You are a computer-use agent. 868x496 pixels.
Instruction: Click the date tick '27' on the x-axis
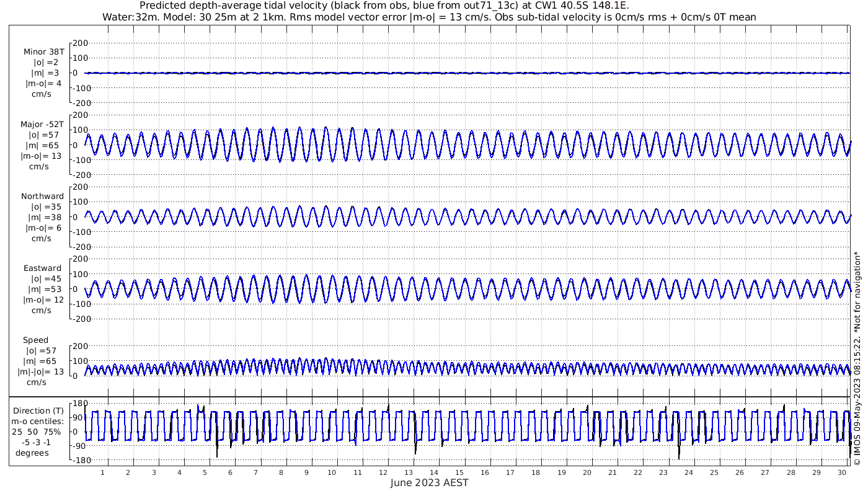[x=764, y=472]
